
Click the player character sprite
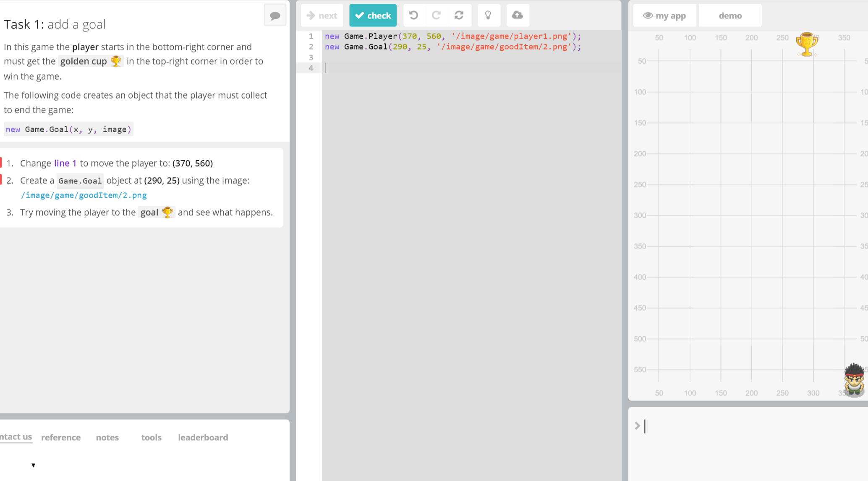click(x=854, y=379)
